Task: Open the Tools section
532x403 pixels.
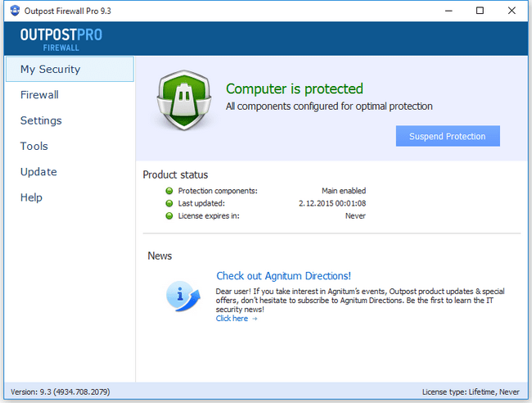Action: [34, 146]
